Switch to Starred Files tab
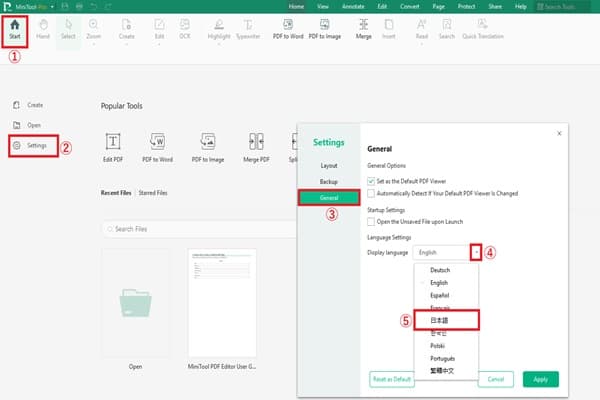Screen dimensions: 600x400 pyautogui.click(x=153, y=193)
